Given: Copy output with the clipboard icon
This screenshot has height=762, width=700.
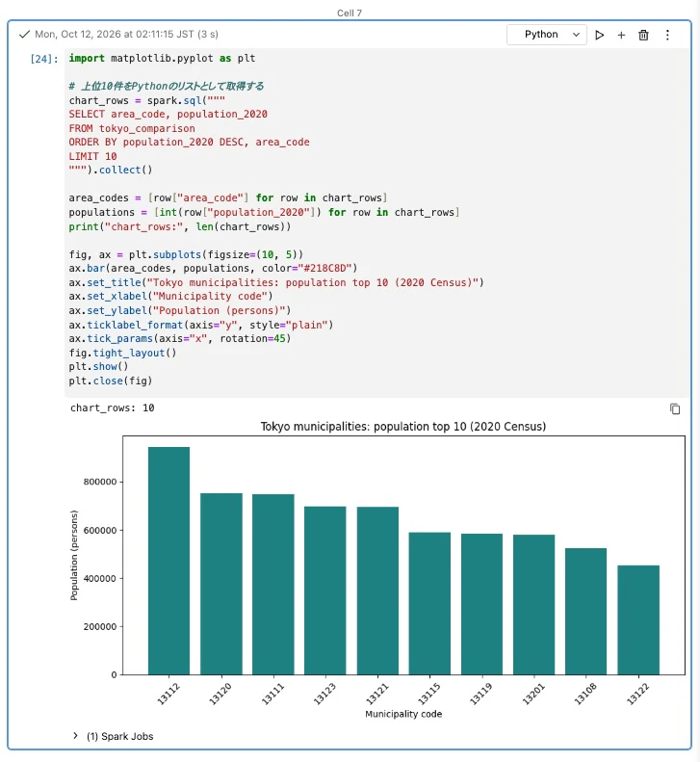Looking at the screenshot, I should tap(675, 408).
